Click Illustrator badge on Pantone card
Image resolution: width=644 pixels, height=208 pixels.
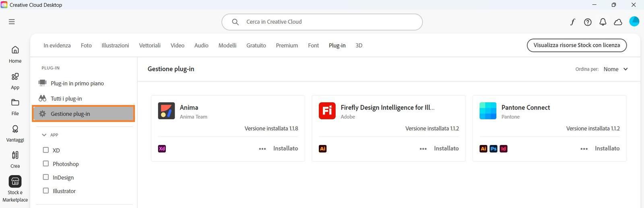[483, 149]
